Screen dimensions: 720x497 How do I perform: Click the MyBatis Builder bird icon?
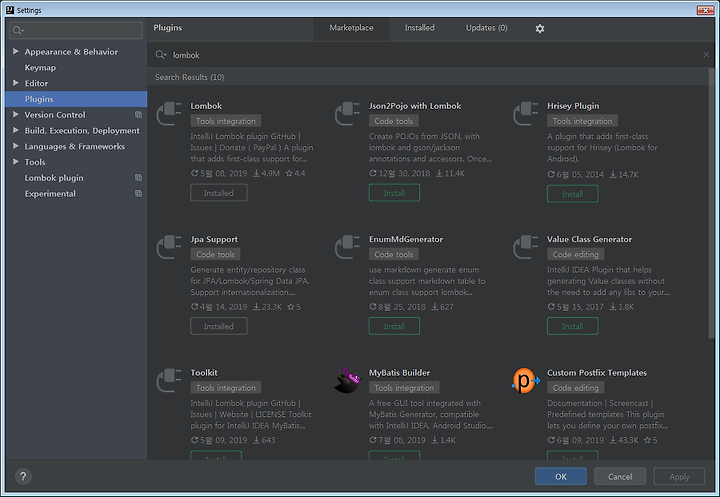(x=347, y=380)
